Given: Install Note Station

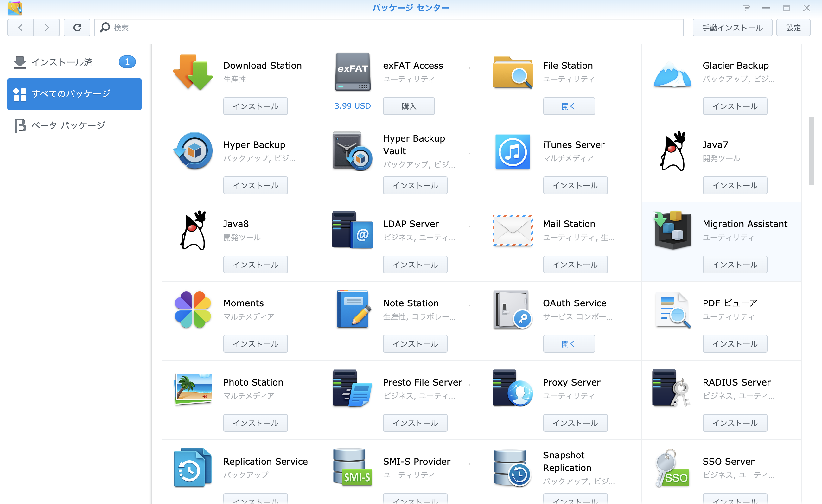Looking at the screenshot, I should [415, 344].
